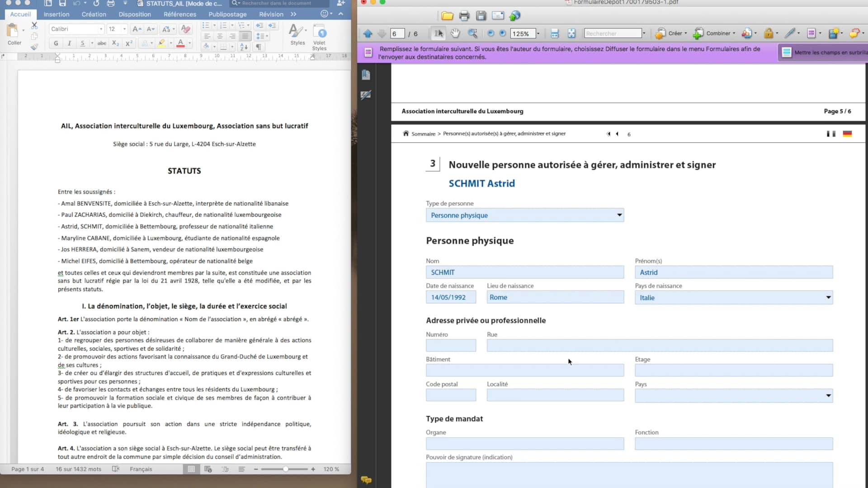Open the Pays de naissance dropdown
The image size is (868, 488).
pyautogui.click(x=828, y=297)
